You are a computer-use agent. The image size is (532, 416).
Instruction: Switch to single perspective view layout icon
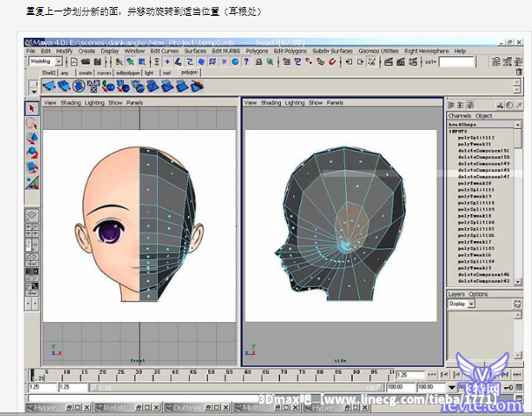coord(32,215)
